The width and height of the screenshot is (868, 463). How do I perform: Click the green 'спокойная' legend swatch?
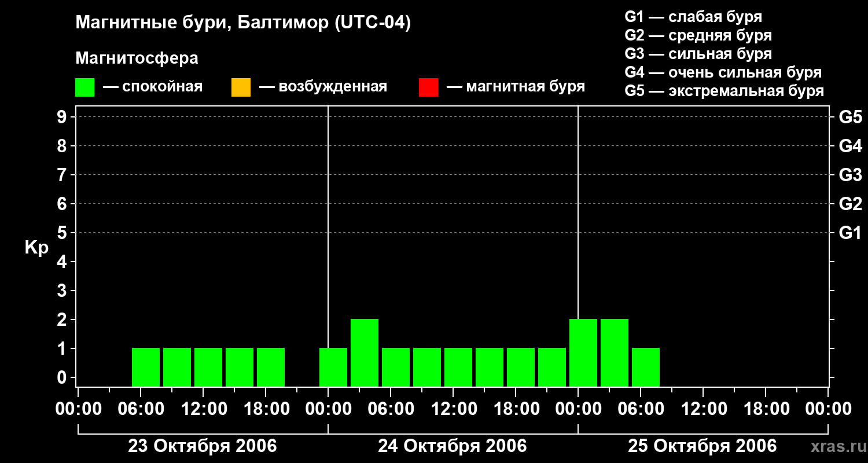click(84, 87)
